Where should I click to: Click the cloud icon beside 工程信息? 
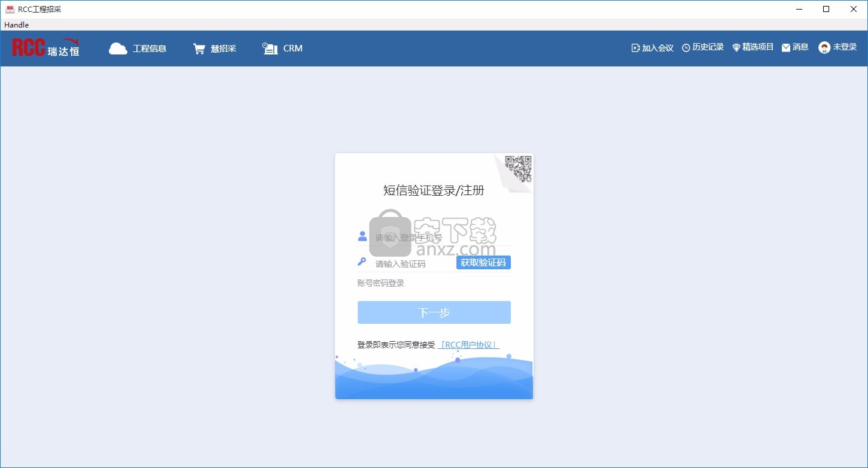[x=118, y=48]
